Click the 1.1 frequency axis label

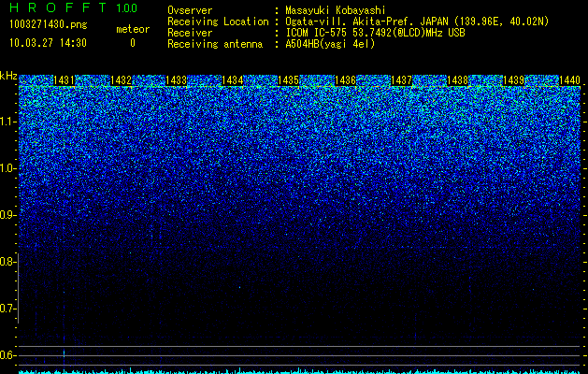(x=7, y=122)
